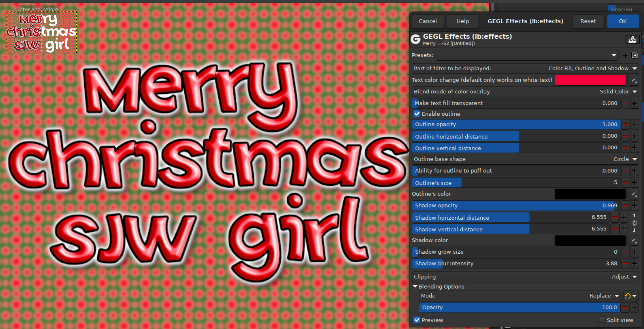This screenshot has height=329, width=644.
Task: Increase Ability for outline to puff out
Action: [x=634, y=171]
